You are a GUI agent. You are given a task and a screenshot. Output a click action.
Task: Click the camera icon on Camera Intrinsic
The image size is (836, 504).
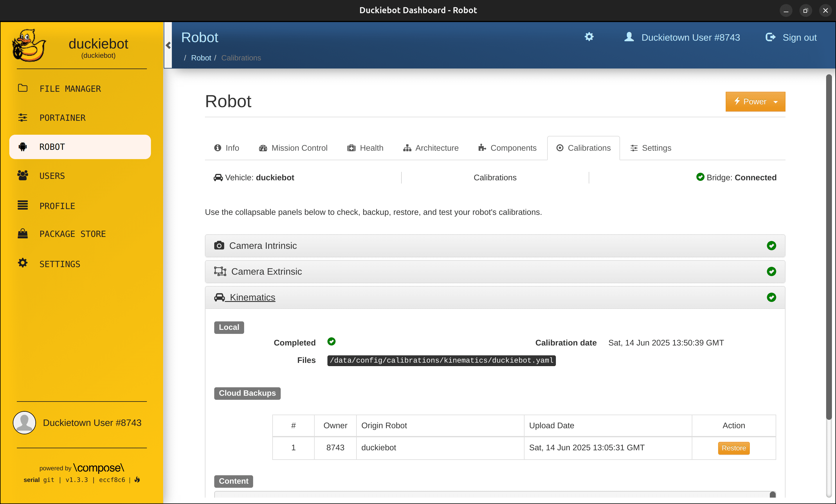[219, 245]
